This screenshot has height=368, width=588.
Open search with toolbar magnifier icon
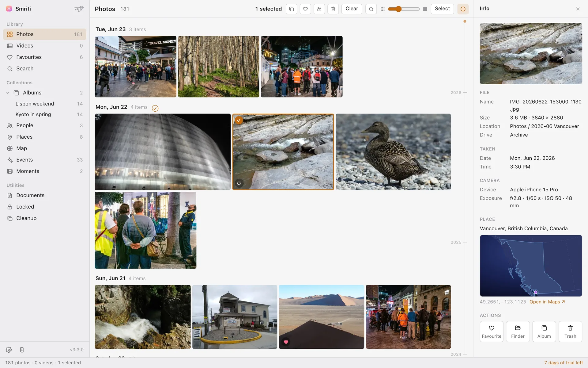pyautogui.click(x=371, y=9)
